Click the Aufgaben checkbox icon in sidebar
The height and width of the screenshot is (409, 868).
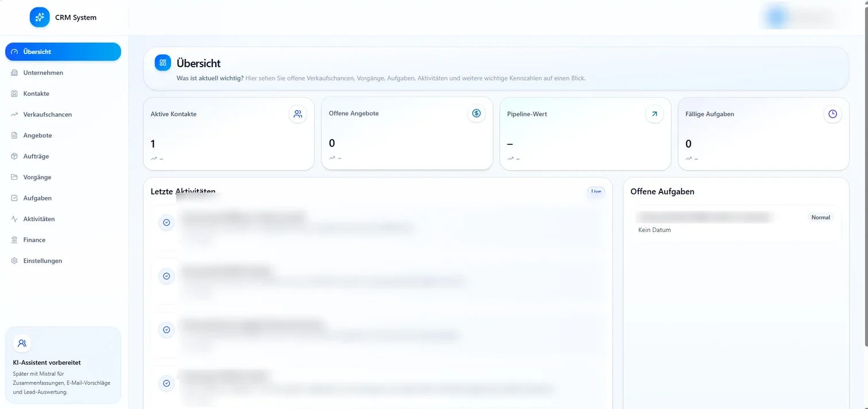pos(14,198)
